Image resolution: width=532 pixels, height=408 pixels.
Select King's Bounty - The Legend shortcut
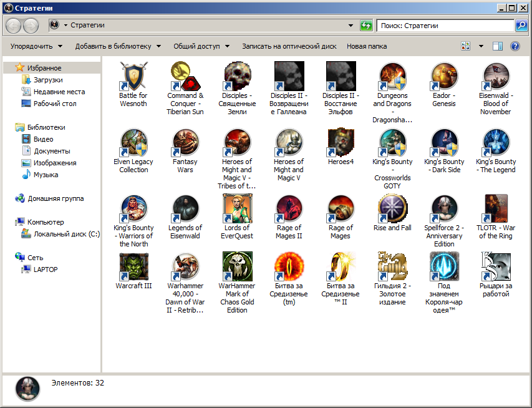[x=496, y=151]
